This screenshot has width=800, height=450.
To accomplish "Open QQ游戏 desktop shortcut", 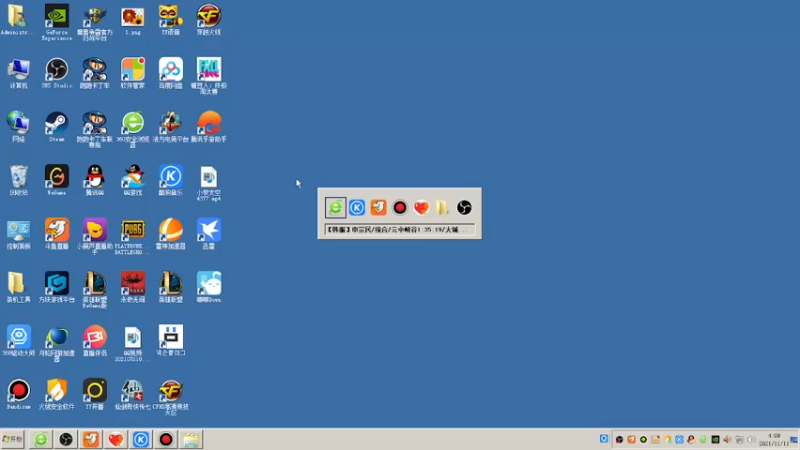I will tap(133, 178).
